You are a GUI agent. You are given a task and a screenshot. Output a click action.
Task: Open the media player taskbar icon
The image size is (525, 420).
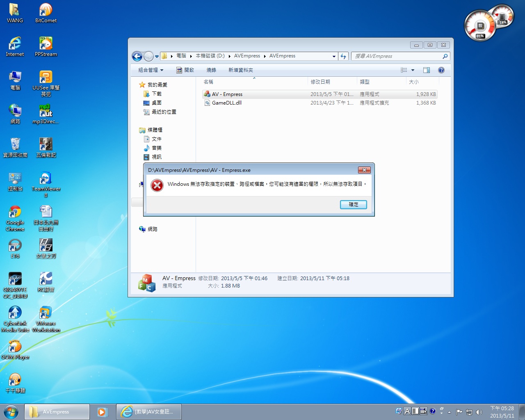(102, 412)
